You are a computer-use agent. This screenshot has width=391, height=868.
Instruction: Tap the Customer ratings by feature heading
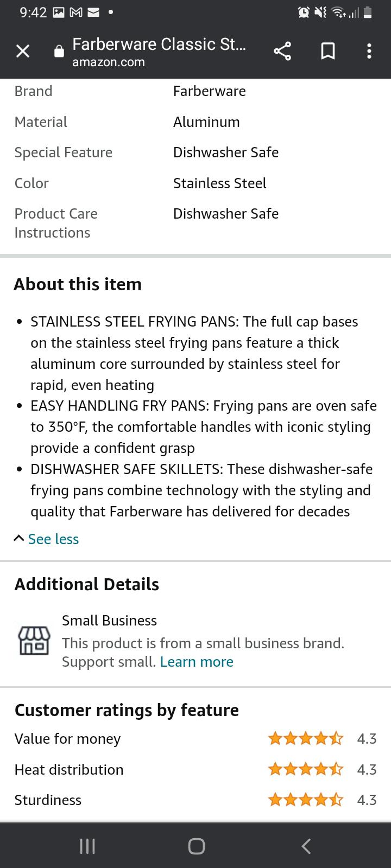127,710
